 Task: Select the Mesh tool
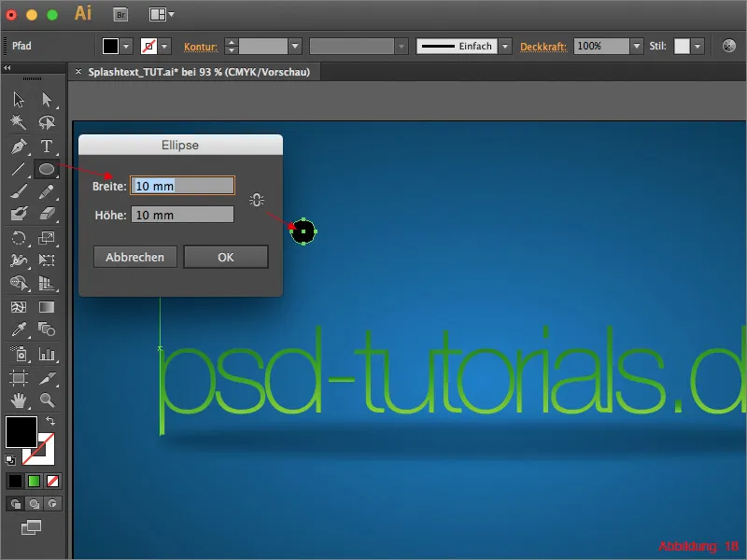coord(19,307)
